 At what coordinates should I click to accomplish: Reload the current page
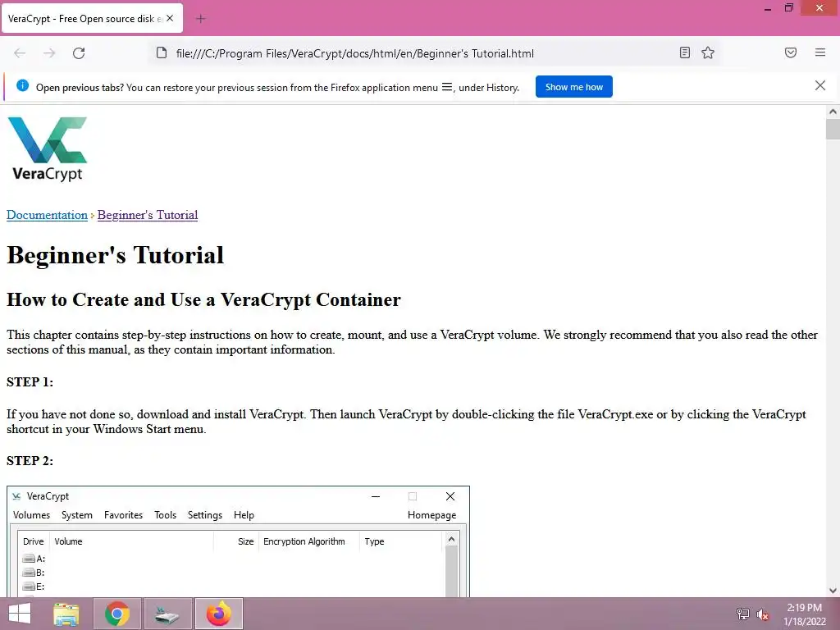coord(79,53)
